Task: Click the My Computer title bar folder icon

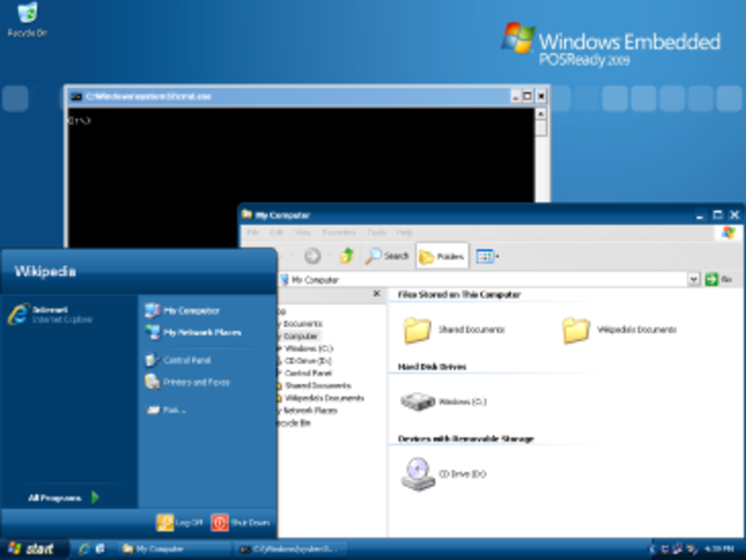Action: pos(247,215)
